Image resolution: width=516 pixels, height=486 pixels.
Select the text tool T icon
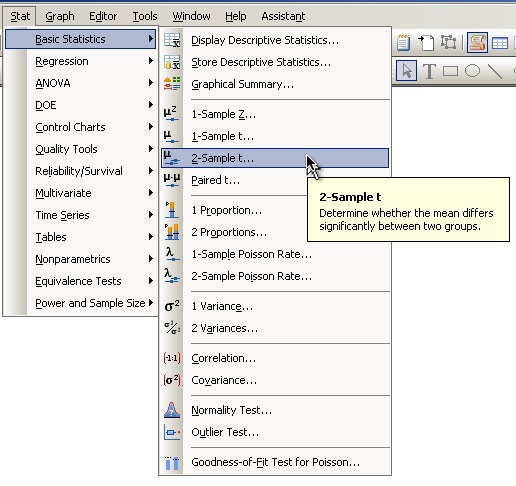pyautogui.click(x=429, y=71)
